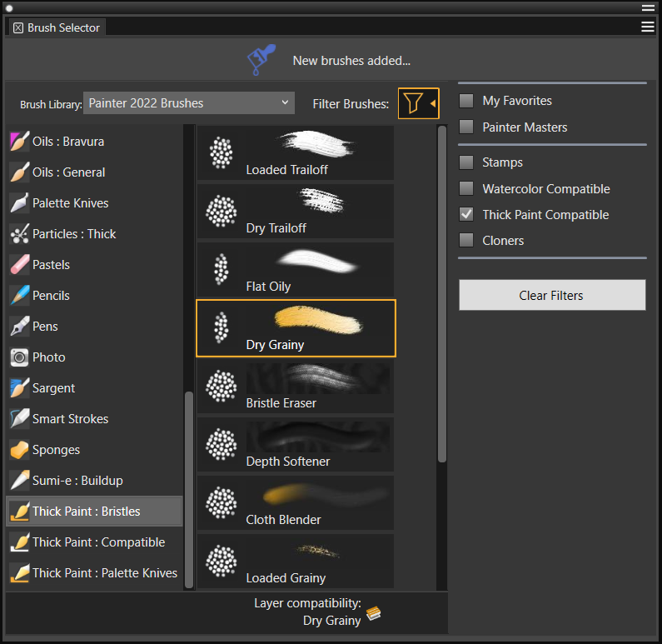Enable the My Favorites filter checkbox

point(466,101)
